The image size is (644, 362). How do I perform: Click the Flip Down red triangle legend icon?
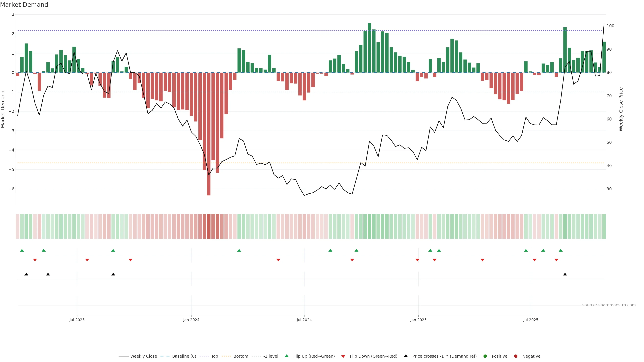coord(343,356)
